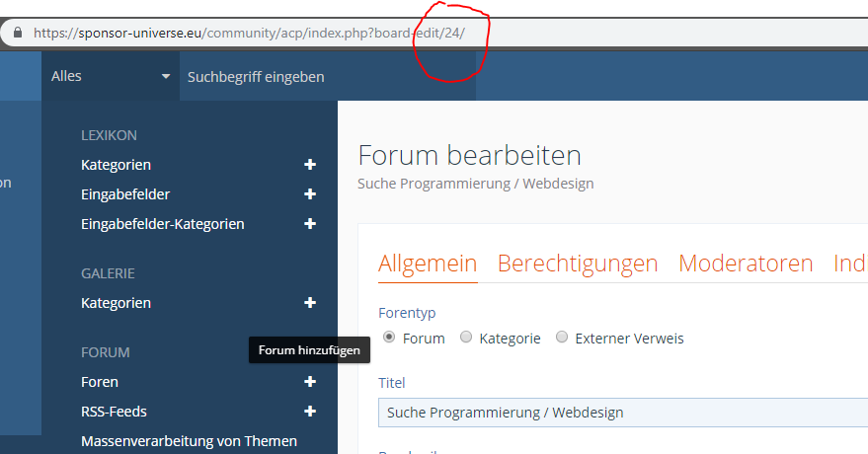Screen dimensions: 868x454
Task: Switch to the Berechtigungen tab
Action: pyautogui.click(x=577, y=264)
